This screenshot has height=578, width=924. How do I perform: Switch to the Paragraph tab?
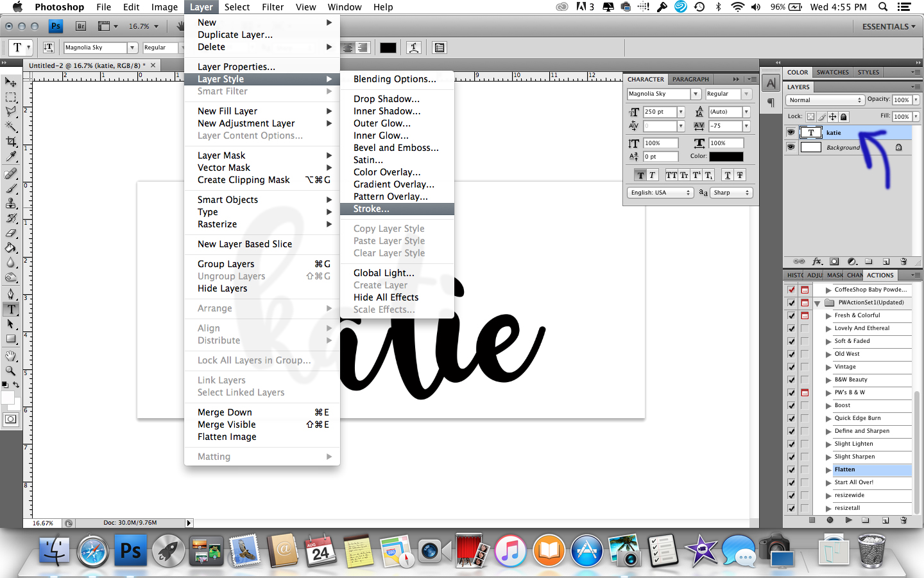(x=690, y=79)
